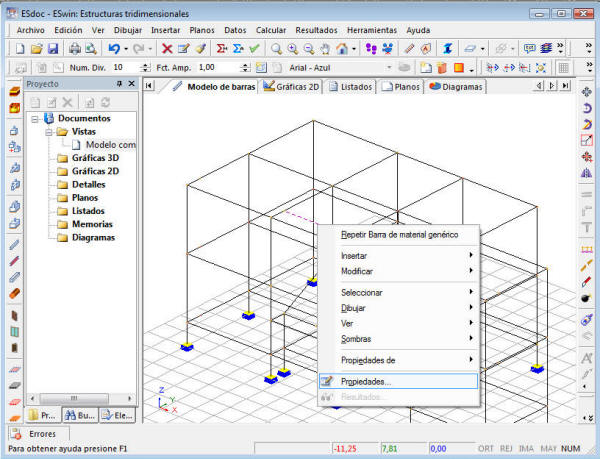Jump to first tab with |◄ button
The image size is (600, 459).
point(149,86)
